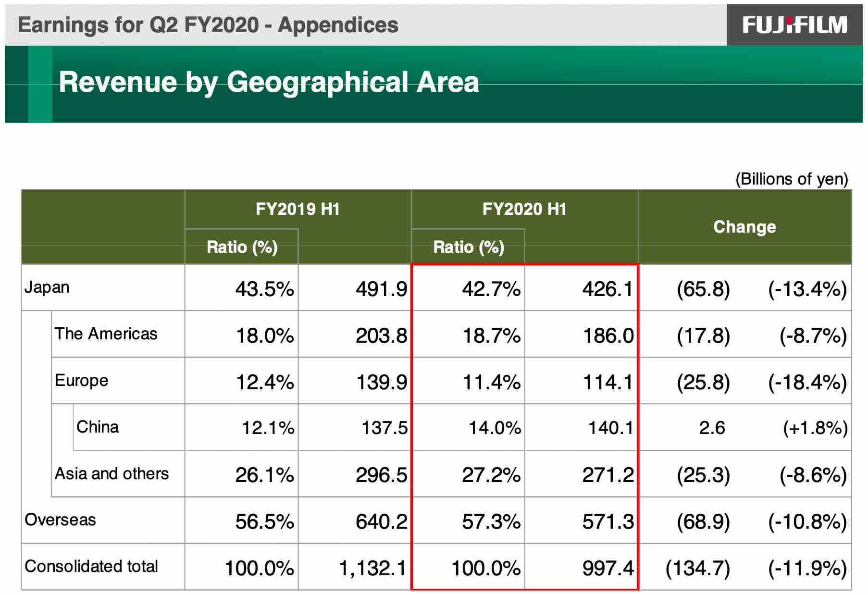
Task: Select China FY2020 revenue '140.1'
Action: (x=611, y=428)
